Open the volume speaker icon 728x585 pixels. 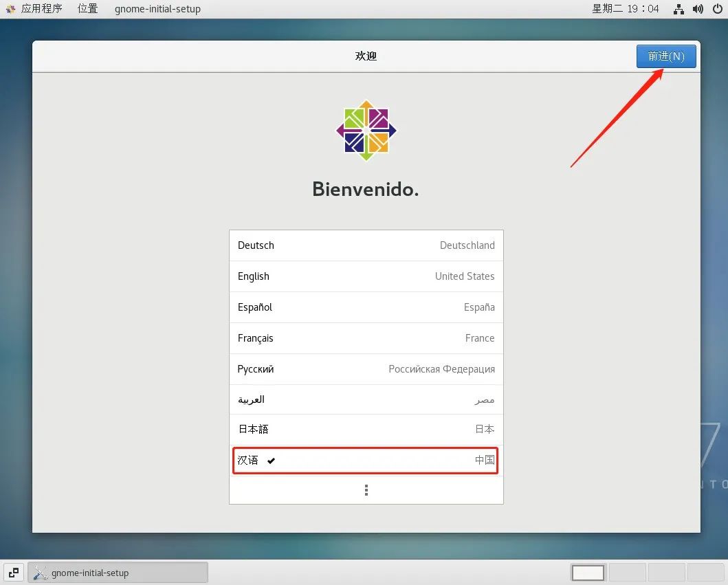pyautogui.click(x=698, y=9)
